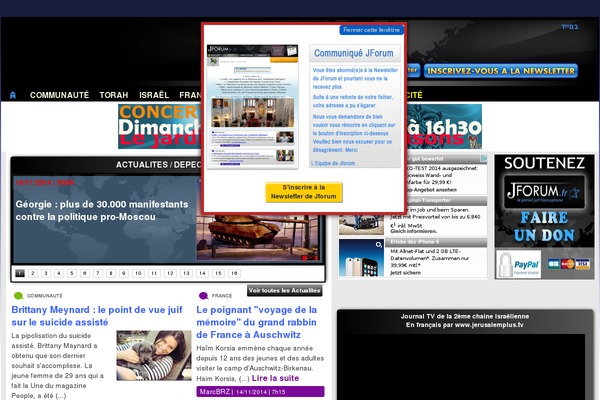Image resolution: width=600 pixels, height=400 pixels.
Task: Click the 'Communiqué JForum' heading
Action: [354, 53]
